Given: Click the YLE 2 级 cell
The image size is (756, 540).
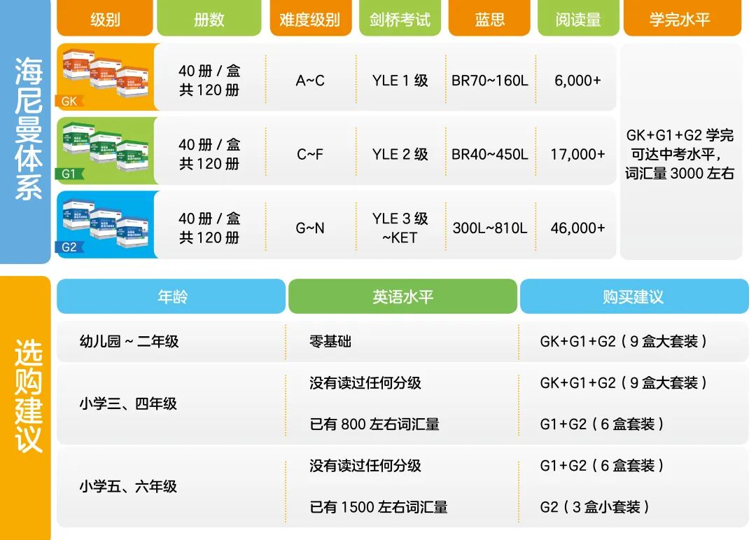Looking at the screenshot, I should pos(400,154).
